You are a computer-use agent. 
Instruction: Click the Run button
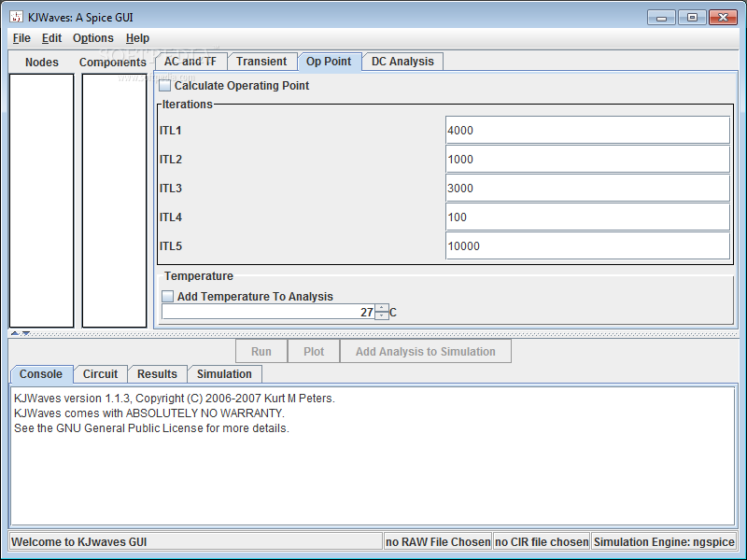[x=261, y=352]
